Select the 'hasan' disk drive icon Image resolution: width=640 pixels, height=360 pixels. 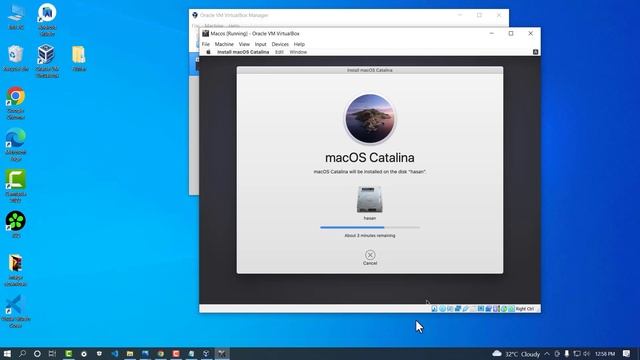[369, 200]
